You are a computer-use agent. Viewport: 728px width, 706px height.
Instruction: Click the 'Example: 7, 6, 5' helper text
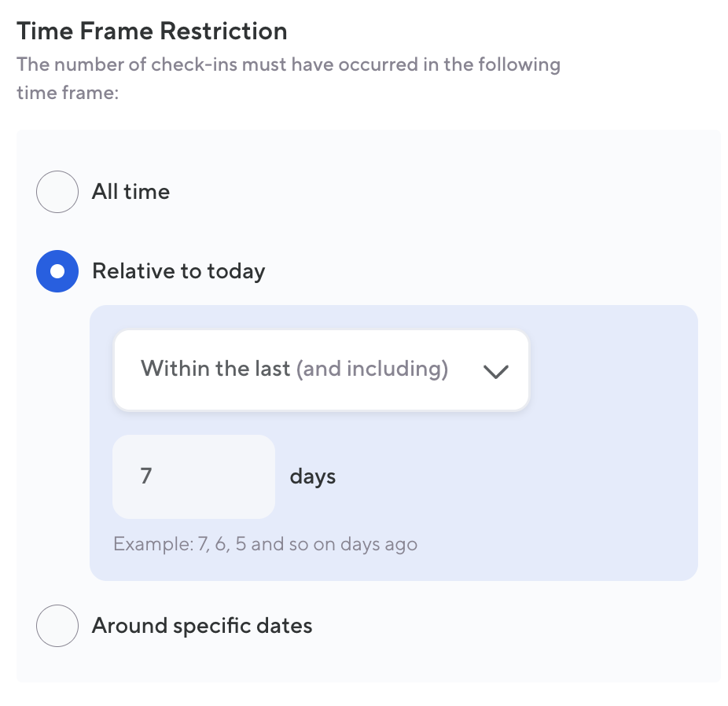tap(265, 544)
